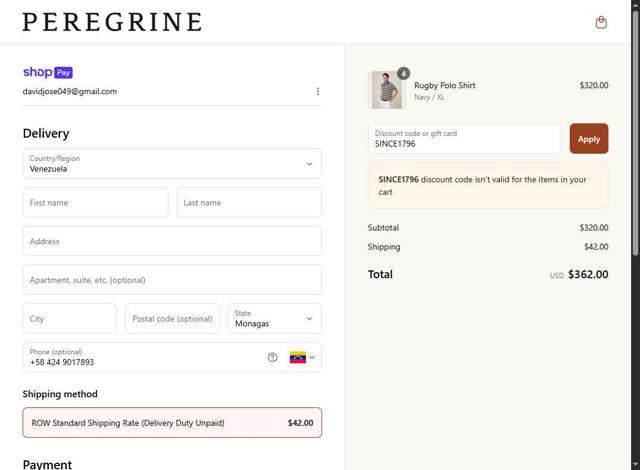Open the shopping bag cart icon
Screen dimensions: 640x470
[601, 22]
